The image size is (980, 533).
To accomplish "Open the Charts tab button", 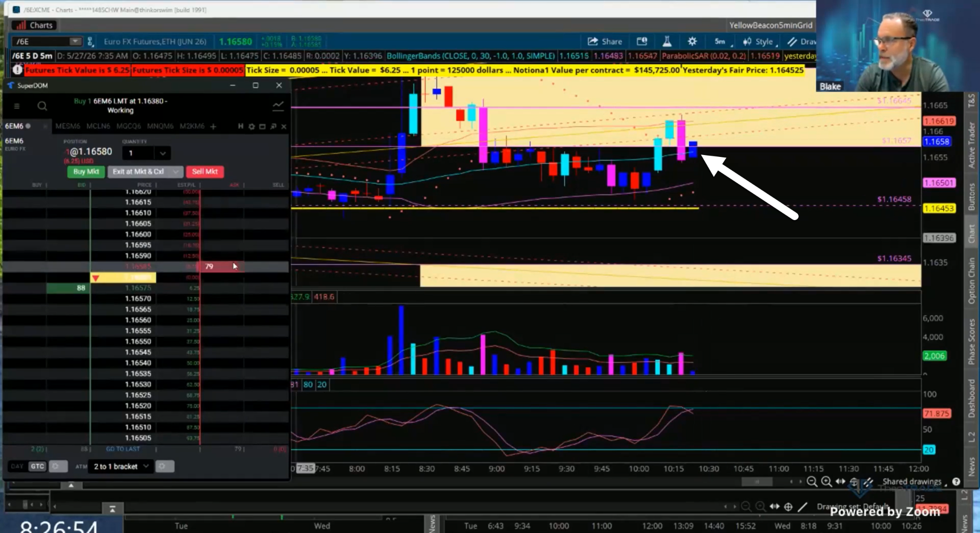I will point(34,25).
